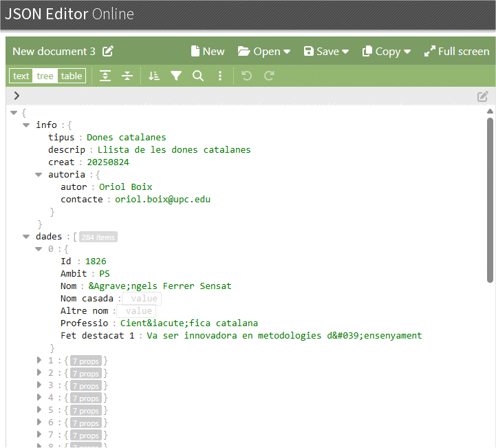Click the vertical scrollbar thumb
Image resolution: width=496 pixels, height=448 pixels.
(x=490, y=200)
